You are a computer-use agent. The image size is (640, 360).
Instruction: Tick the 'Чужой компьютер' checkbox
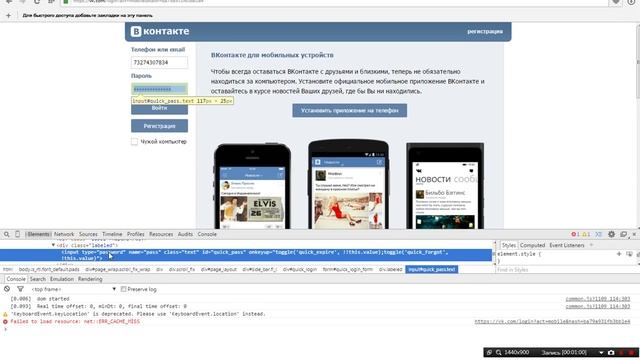point(134,142)
